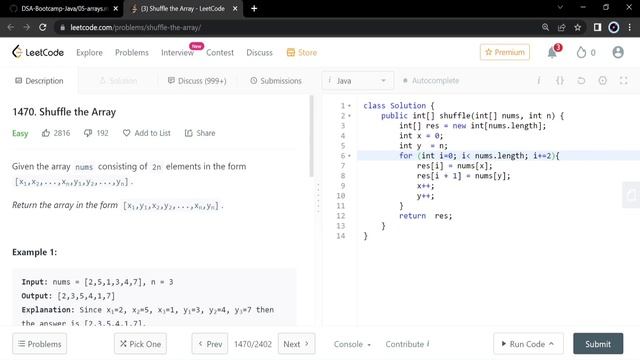
Task: Toggle the Autocomplete option
Action: [x=431, y=81]
